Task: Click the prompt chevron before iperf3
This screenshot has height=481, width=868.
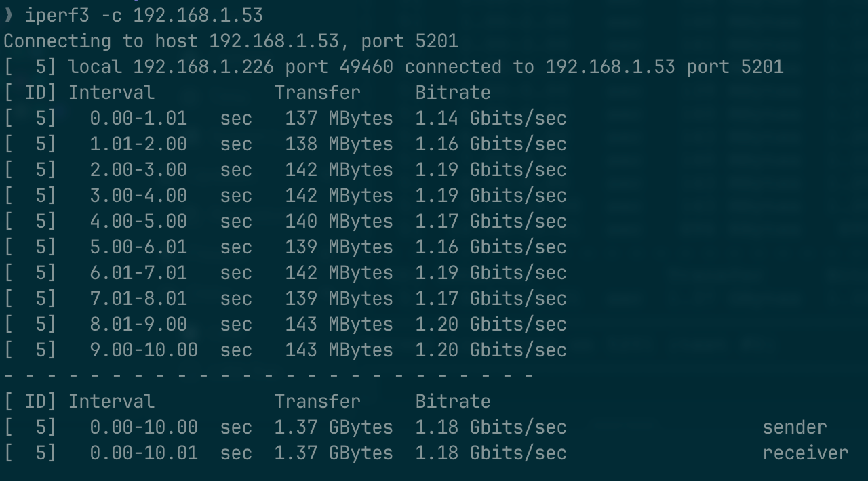Action: (x=9, y=15)
